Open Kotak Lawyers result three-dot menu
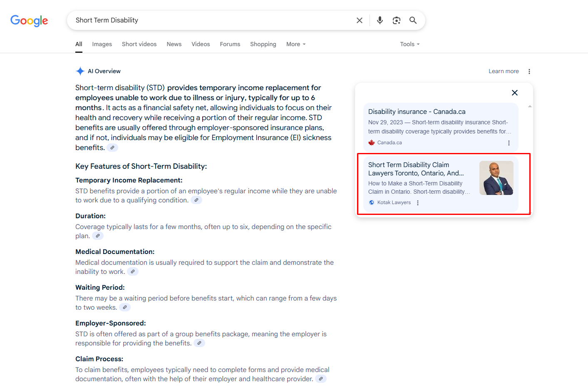 coord(418,203)
